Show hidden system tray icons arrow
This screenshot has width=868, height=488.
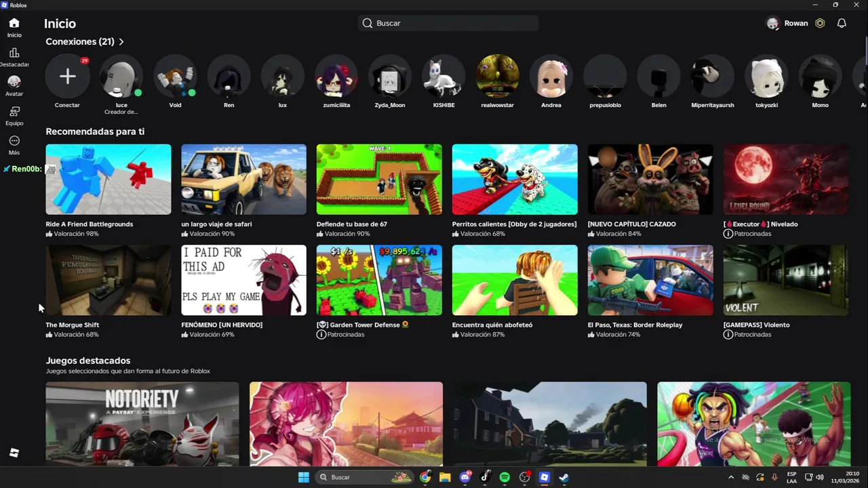coord(731,477)
